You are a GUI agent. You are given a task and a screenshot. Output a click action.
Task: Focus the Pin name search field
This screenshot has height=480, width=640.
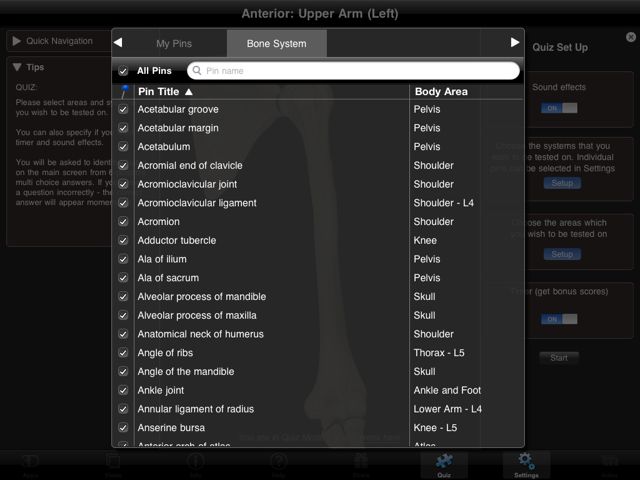[x=353, y=71]
